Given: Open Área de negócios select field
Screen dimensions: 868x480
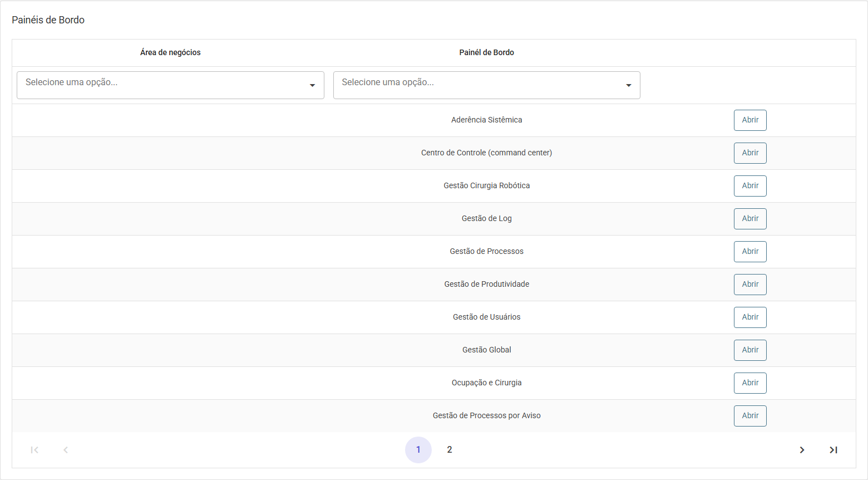Looking at the screenshot, I should pos(170,85).
